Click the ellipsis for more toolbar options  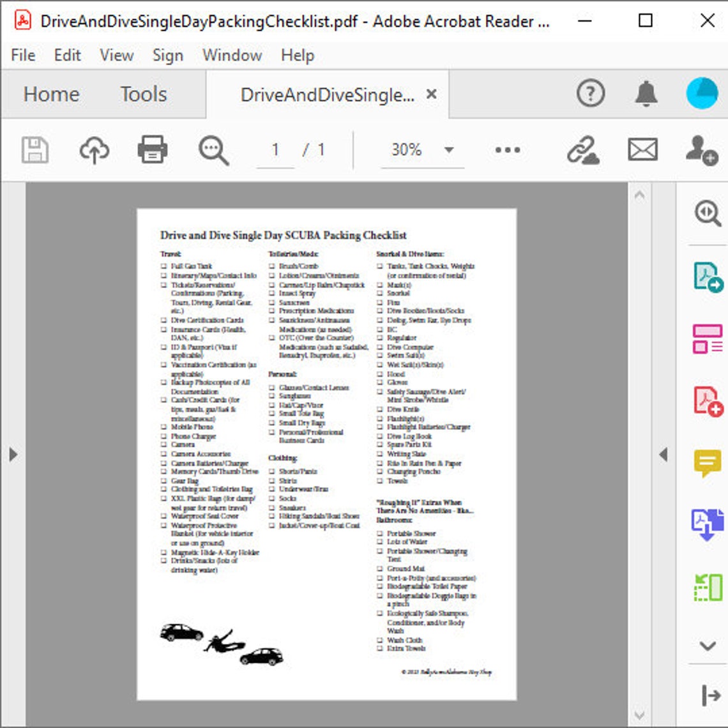click(506, 150)
